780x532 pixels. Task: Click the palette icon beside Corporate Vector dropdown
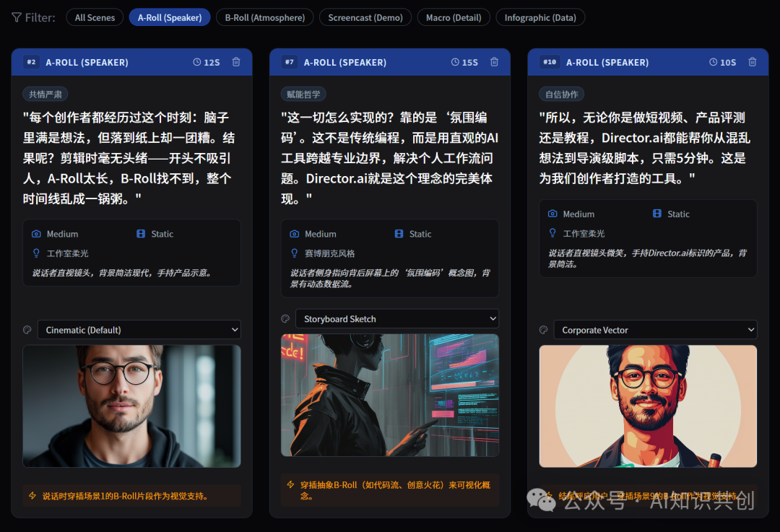[x=543, y=329]
